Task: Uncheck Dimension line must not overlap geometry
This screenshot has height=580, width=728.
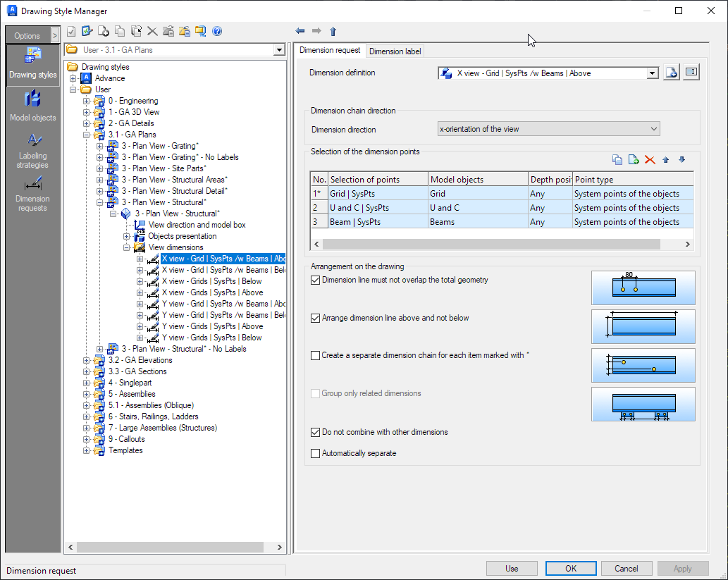Action: (315, 280)
